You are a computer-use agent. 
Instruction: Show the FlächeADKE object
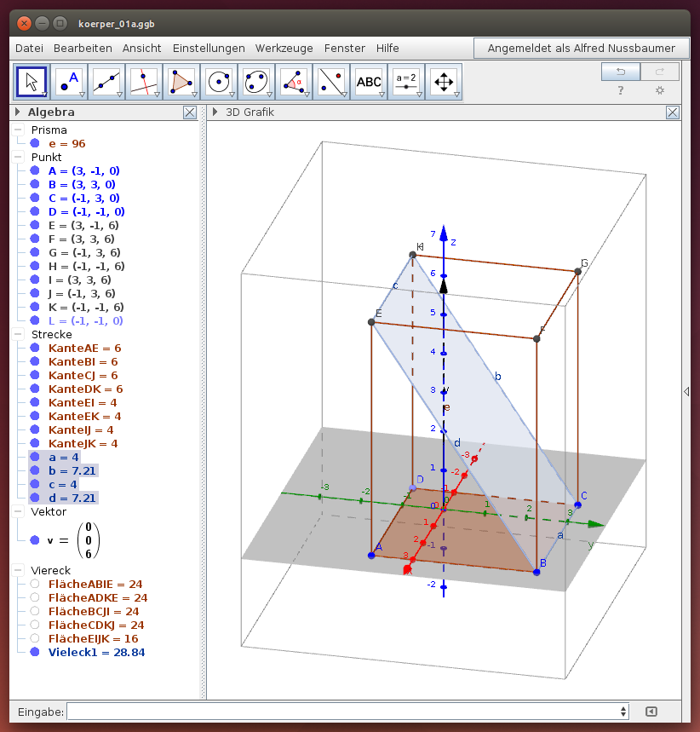35,597
